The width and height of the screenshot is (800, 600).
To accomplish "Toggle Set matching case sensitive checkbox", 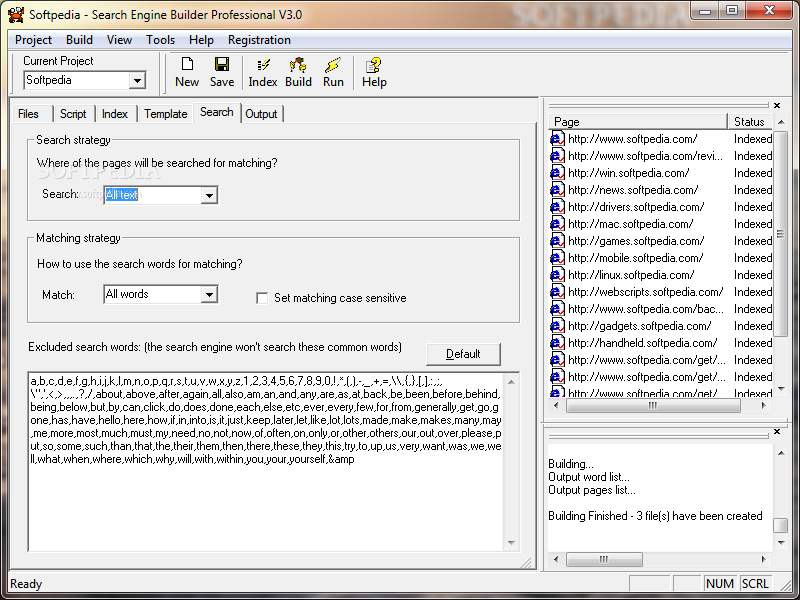I will coord(262,298).
